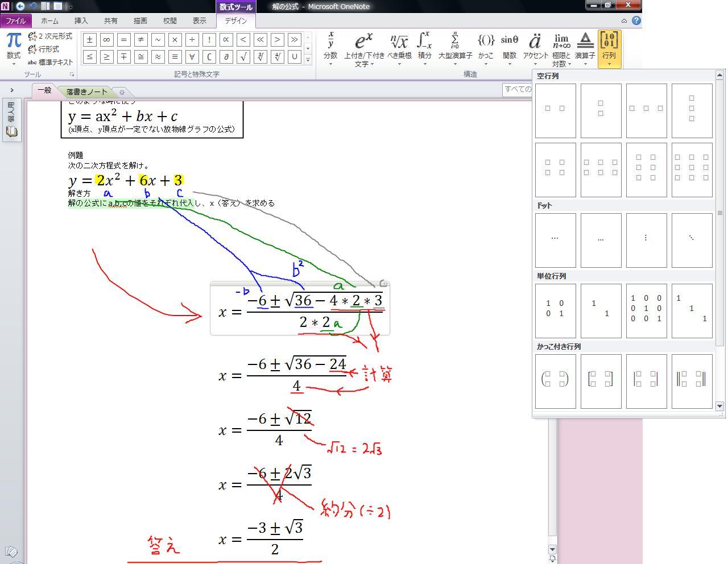
Task: Expand the symbols gallery with More arrow
Action: [x=308, y=59]
